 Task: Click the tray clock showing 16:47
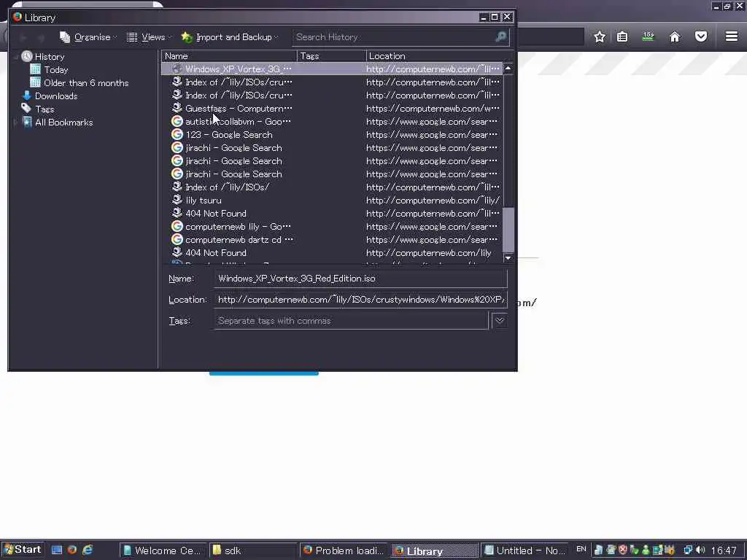pyautogui.click(x=724, y=551)
